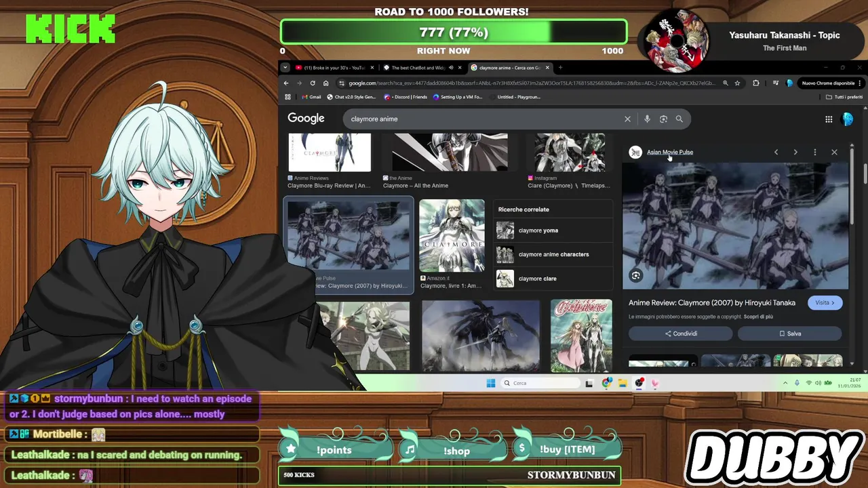Click the Visita button

tap(825, 303)
